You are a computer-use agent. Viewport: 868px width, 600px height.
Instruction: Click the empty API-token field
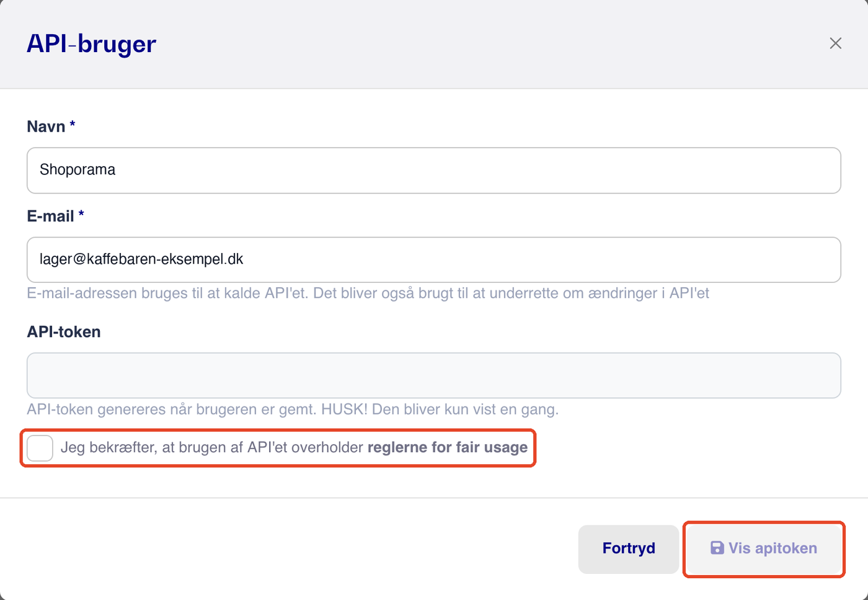pyautogui.click(x=434, y=376)
